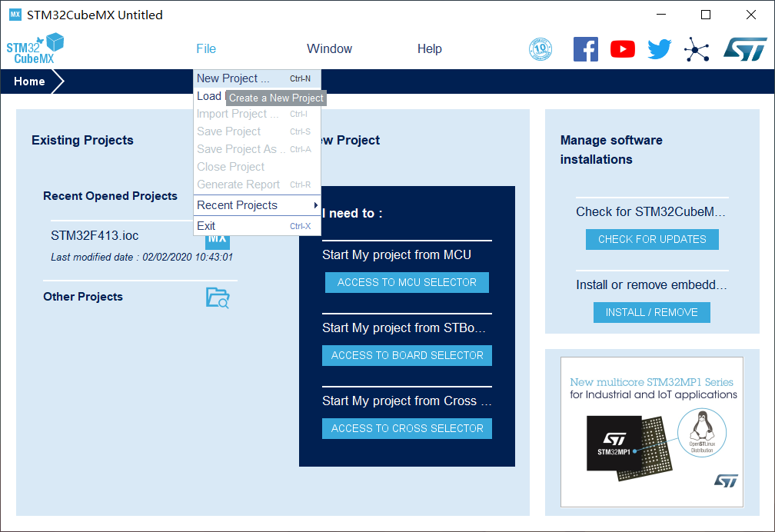
Task: Click Check for STM32CubeM... label
Action: point(650,211)
